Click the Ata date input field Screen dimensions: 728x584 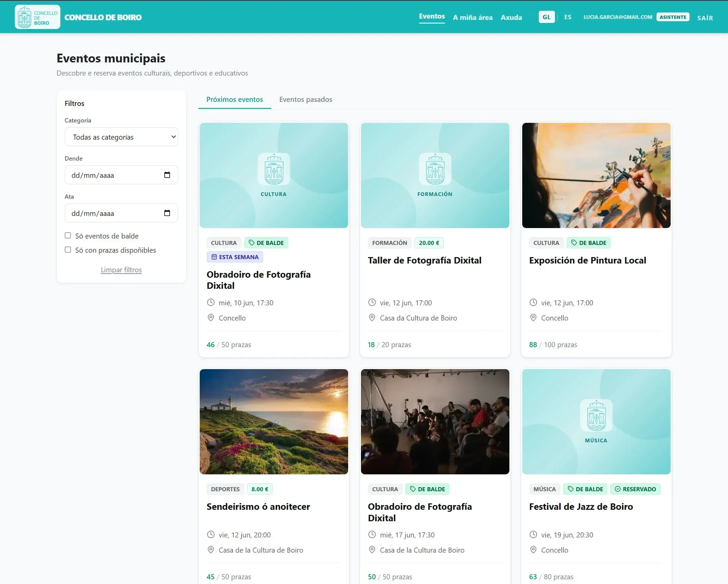pos(121,213)
